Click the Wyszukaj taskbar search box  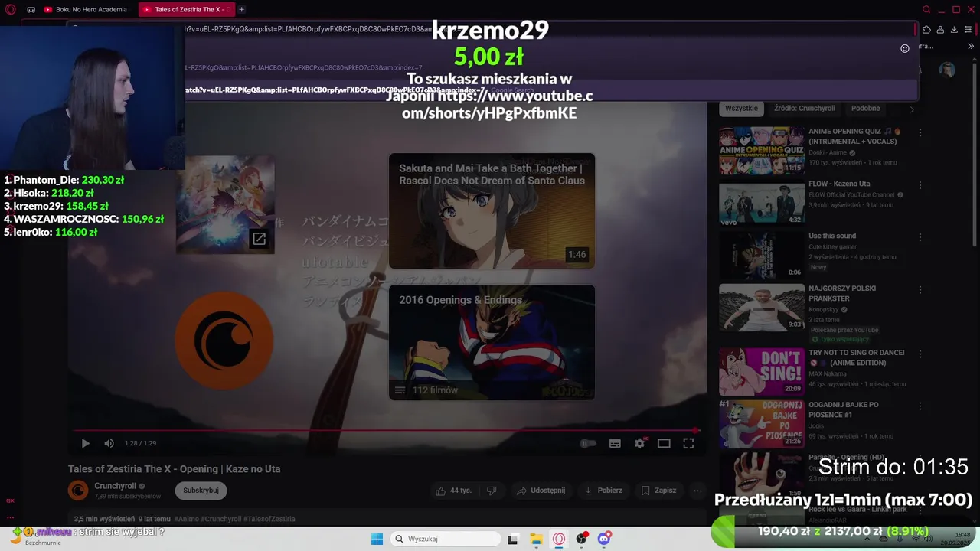446,539
